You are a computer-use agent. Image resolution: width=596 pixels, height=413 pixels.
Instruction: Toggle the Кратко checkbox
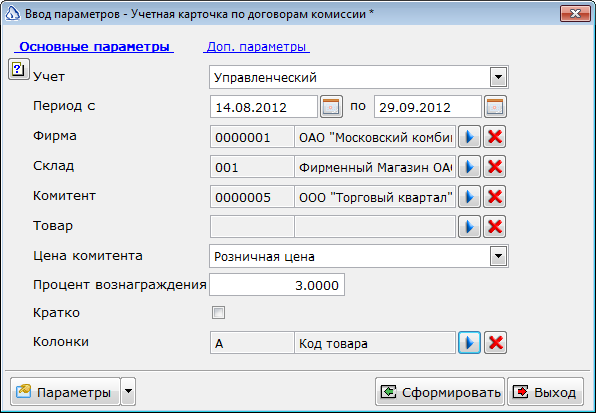point(219,313)
